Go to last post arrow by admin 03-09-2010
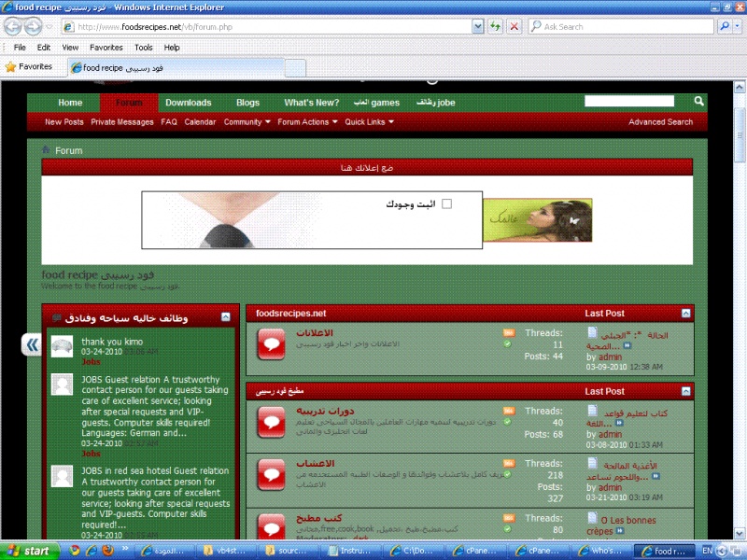Screen dimensions: 747x560 click(x=627, y=345)
